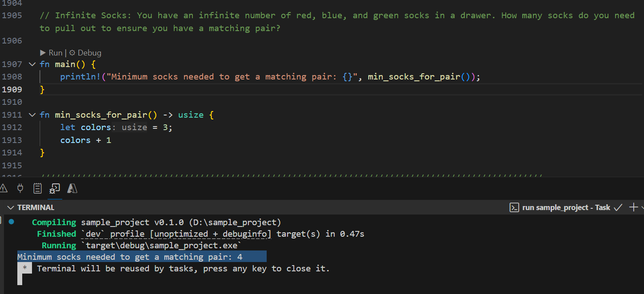Screen dimensions: 644x294
Task: Click the Run code lens above main
Action: (x=52, y=53)
